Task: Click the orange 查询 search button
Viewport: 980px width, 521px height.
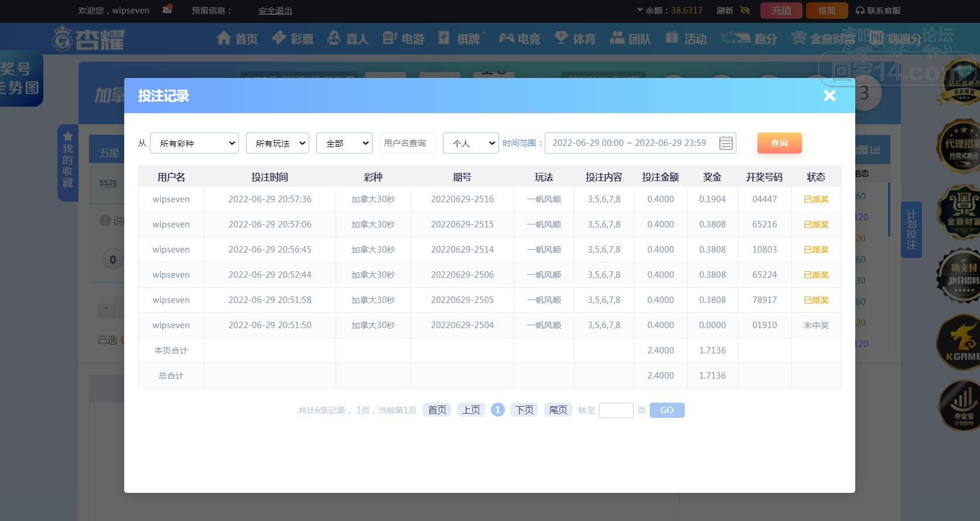Action: pyautogui.click(x=779, y=143)
